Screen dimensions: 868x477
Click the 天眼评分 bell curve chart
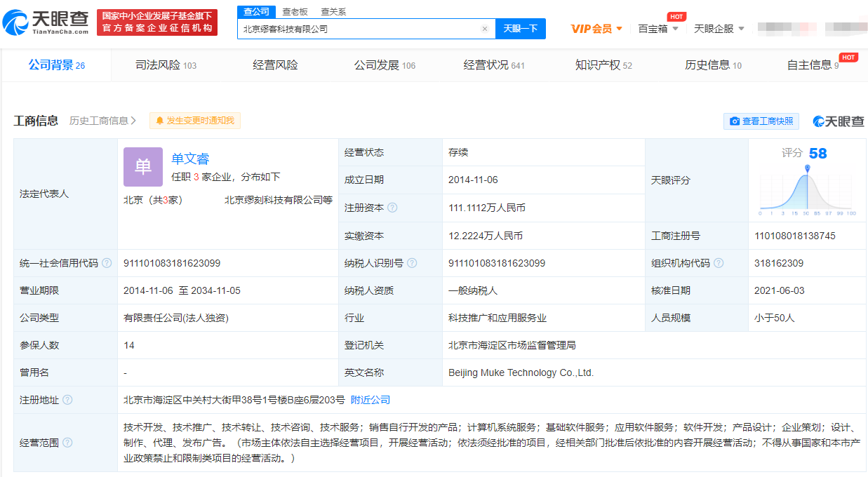click(808, 191)
